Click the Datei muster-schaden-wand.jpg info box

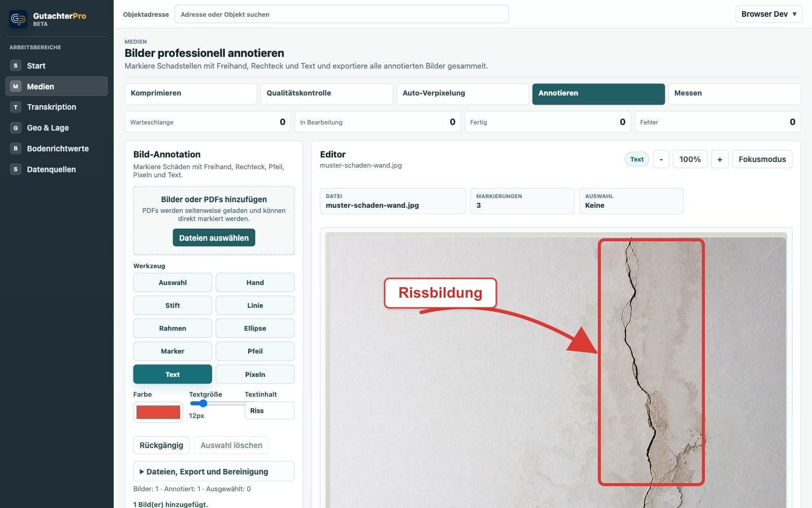point(393,201)
